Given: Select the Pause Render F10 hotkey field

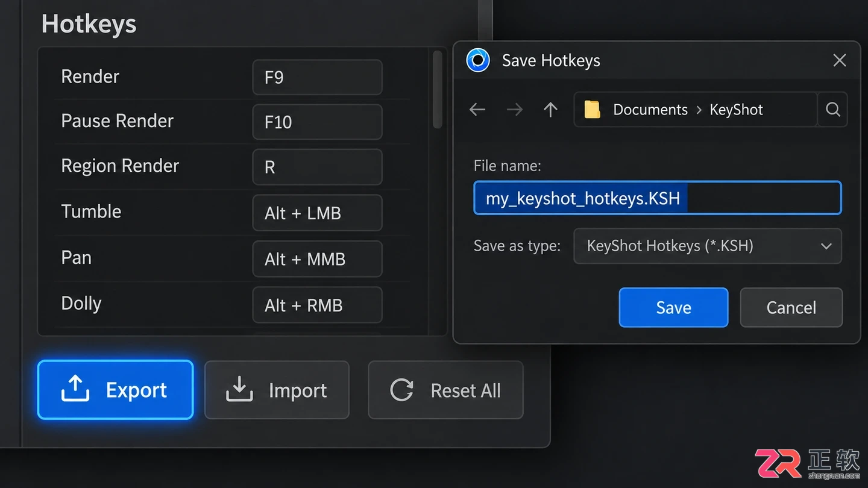Looking at the screenshot, I should [317, 122].
